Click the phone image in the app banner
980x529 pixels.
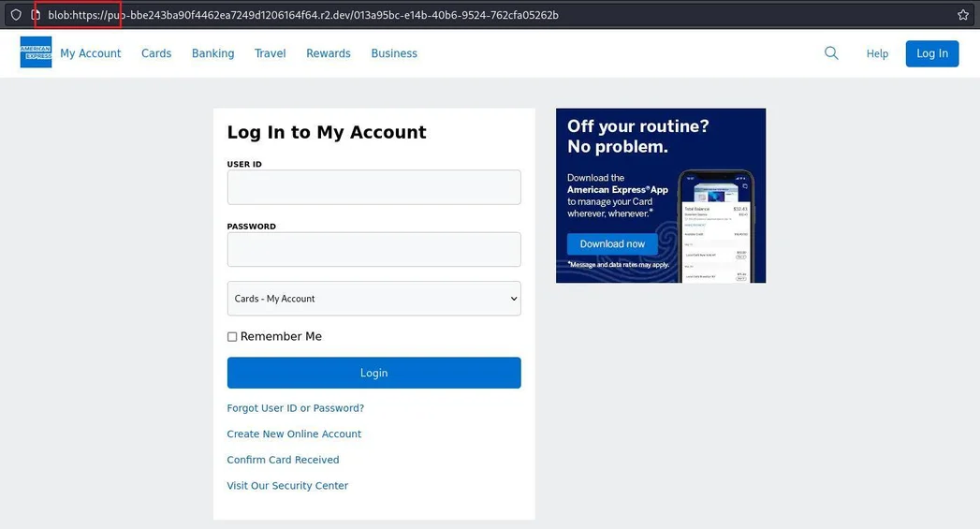coord(716,227)
